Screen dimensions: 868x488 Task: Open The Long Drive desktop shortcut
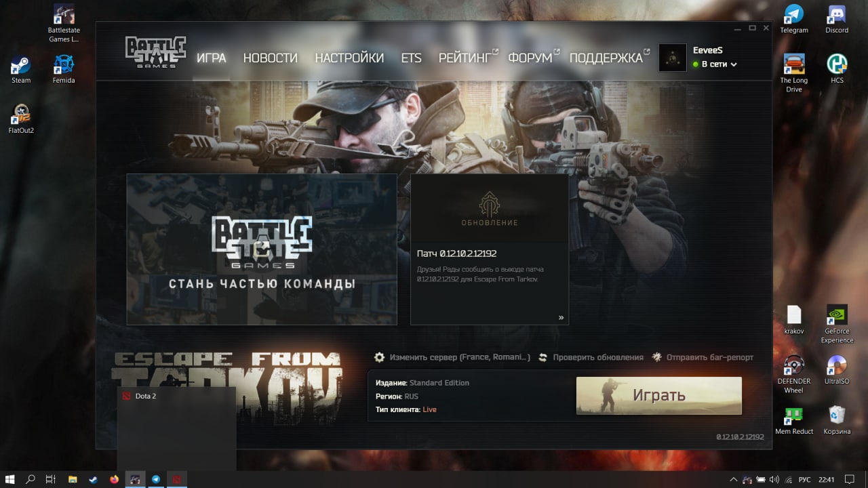click(x=794, y=73)
